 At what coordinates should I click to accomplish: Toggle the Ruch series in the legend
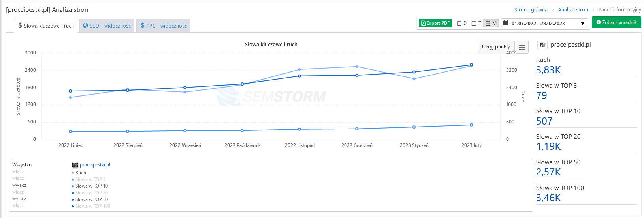pos(81,173)
